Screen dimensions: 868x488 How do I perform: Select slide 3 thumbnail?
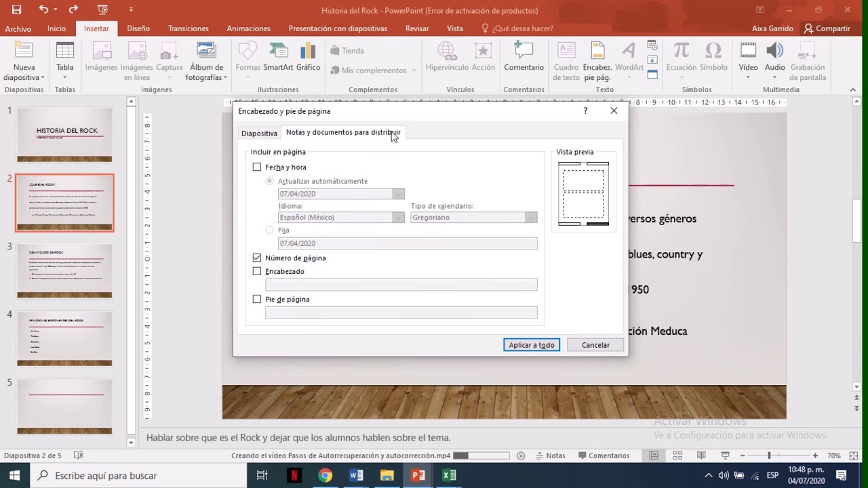click(x=64, y=270)
